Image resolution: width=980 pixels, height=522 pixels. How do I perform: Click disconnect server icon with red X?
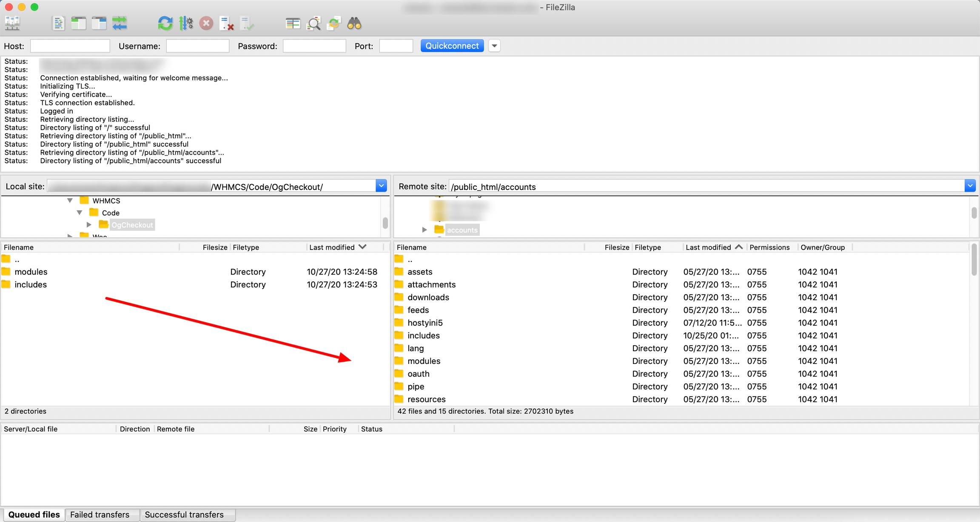227,23
